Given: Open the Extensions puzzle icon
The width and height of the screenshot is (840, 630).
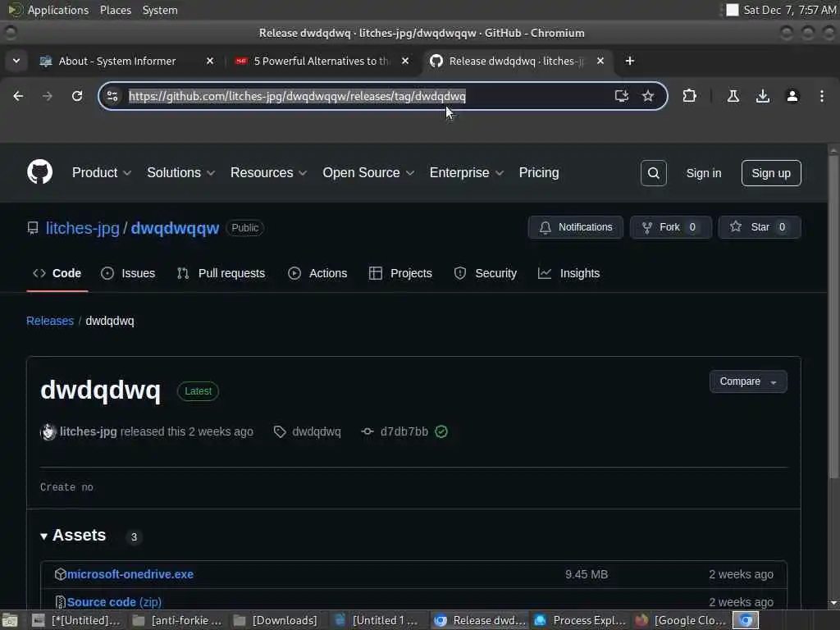Looking at the screenshot, I should (x=689, y=96).
